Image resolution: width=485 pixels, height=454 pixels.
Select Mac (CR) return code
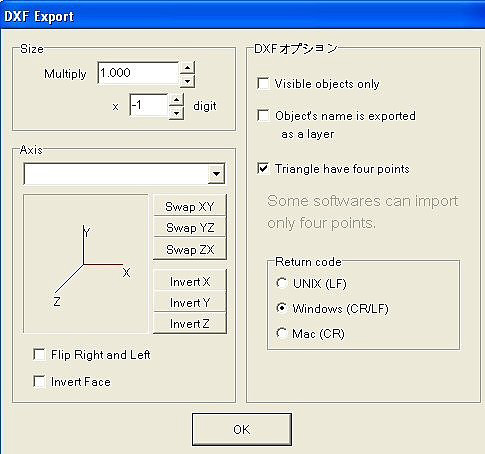point(282,333)
